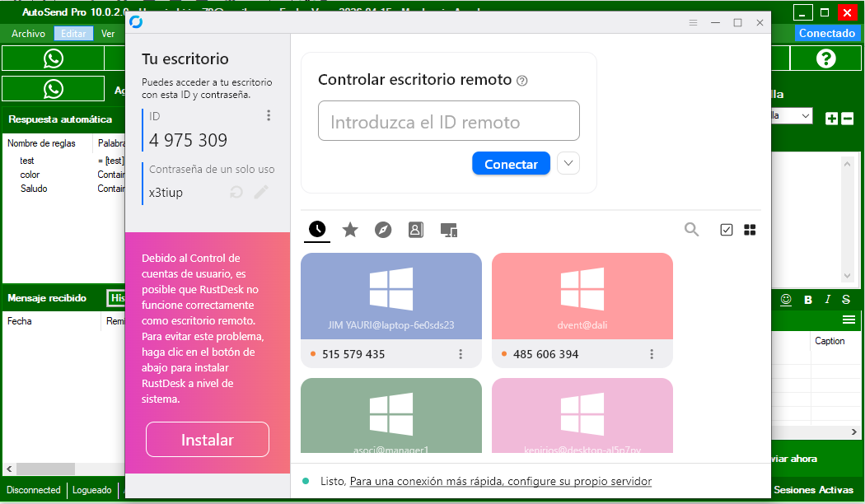
Task: Open the accessible devices tab icon
Action: click(448, 230)
